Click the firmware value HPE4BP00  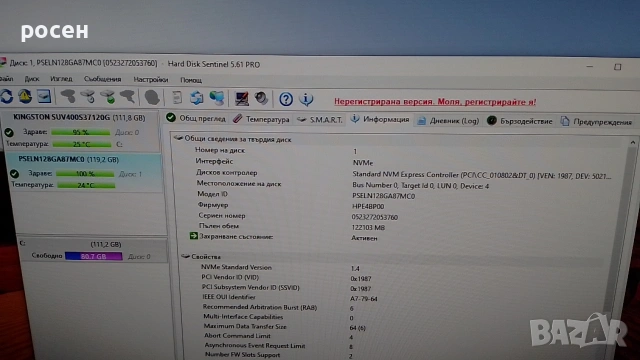(x=368, y=207)
